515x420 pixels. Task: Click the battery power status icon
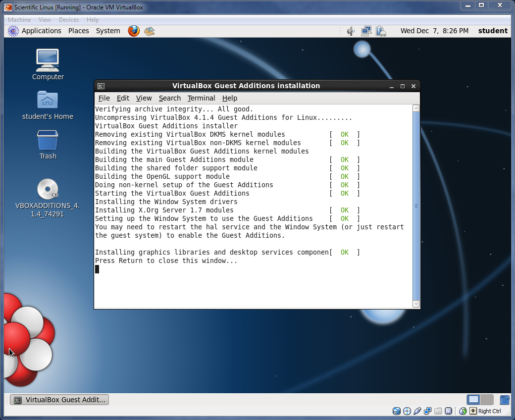(381, 31)
